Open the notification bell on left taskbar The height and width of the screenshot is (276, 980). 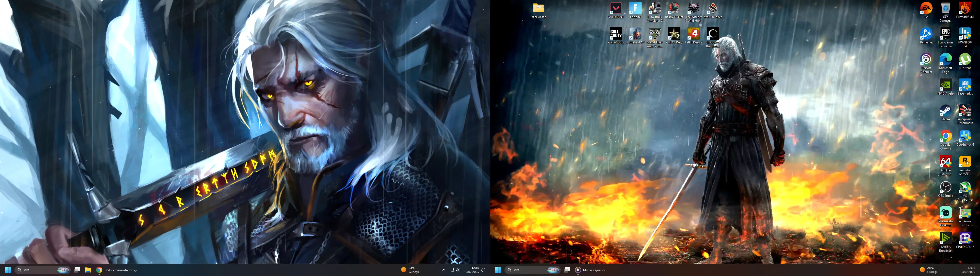coord(483,270)
